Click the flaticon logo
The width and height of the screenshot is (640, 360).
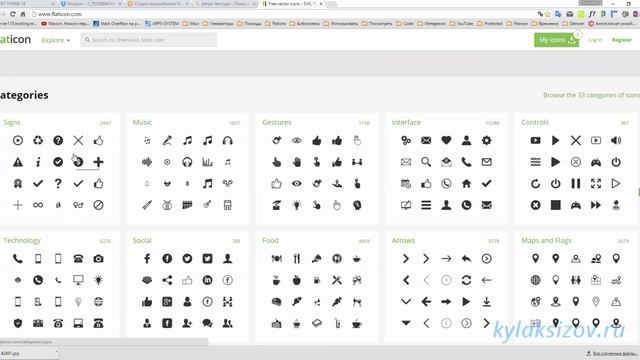click(x=16, y=40)
